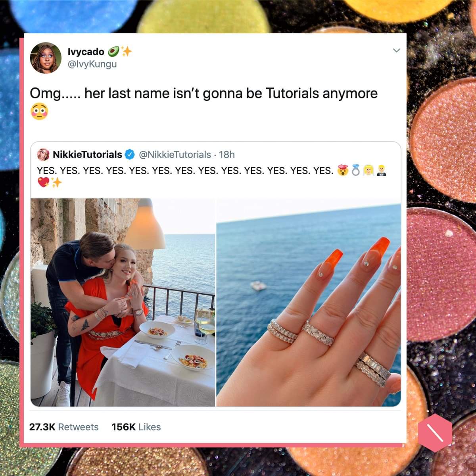
Task: Click the 18h timestamp on quoted tweet
Action: 227,154
